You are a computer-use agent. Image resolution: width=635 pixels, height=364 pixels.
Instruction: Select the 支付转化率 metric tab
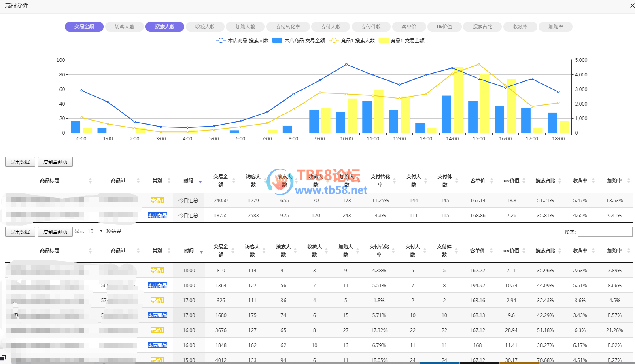[x=288, y=27]
